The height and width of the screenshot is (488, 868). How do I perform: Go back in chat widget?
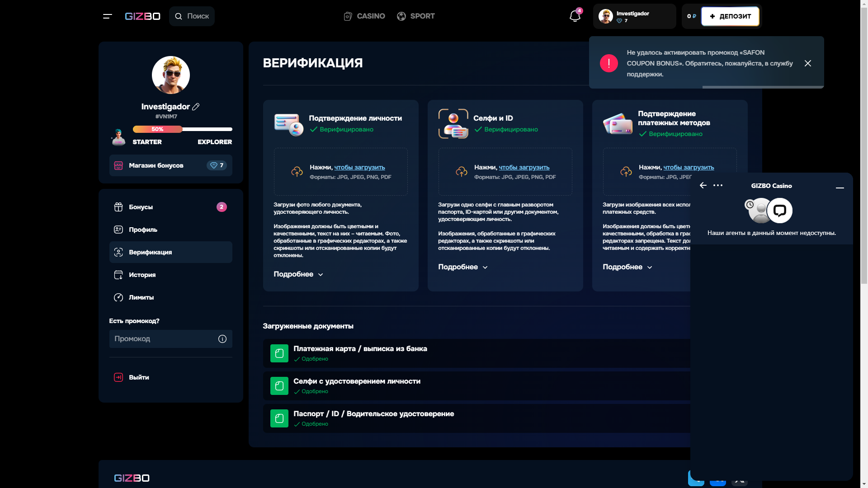click(703, 185)
